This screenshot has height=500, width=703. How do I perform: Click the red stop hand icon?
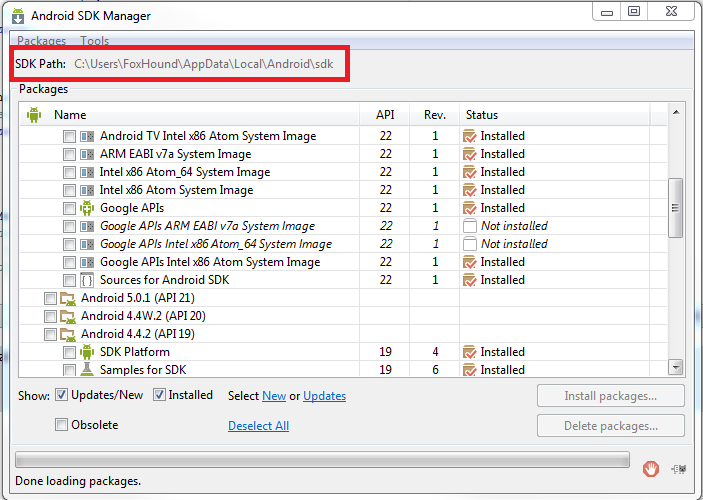pyautogui.click(x=651, y=469)
